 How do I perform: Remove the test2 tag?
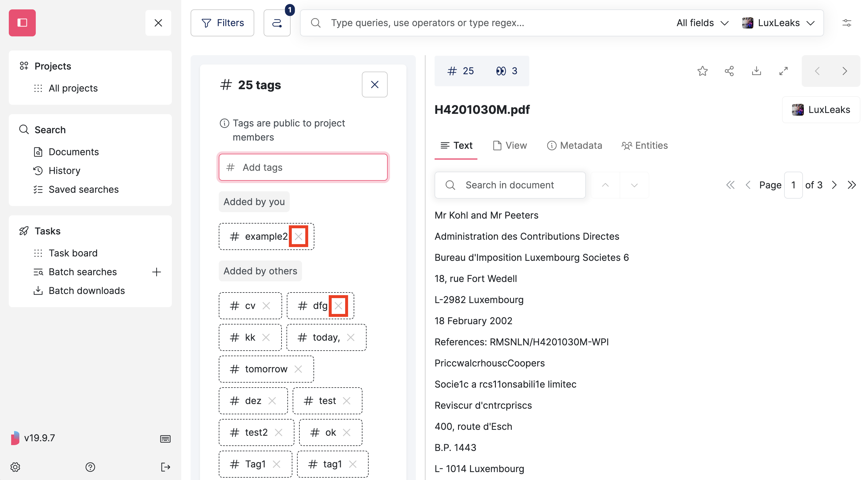pos(278,432)
